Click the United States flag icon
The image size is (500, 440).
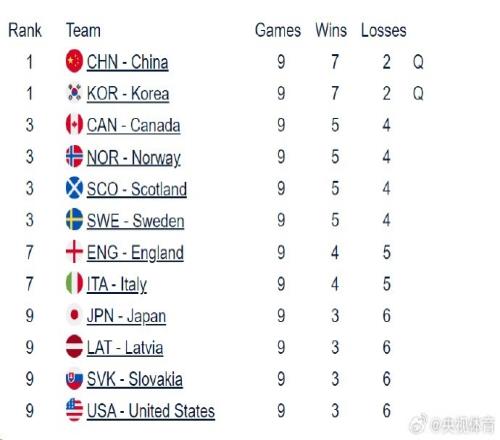pyautogui.click(x=74, y=410)
